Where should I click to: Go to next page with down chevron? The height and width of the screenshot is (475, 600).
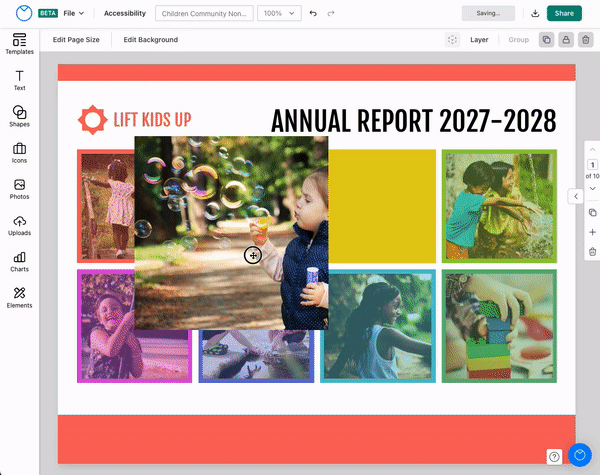tap(592, 188)
